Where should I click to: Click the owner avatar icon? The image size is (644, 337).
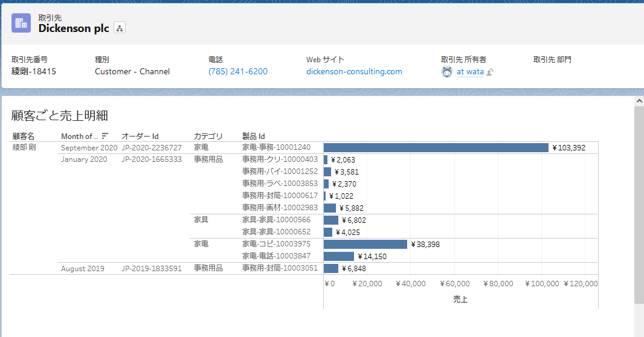[447, 72]
